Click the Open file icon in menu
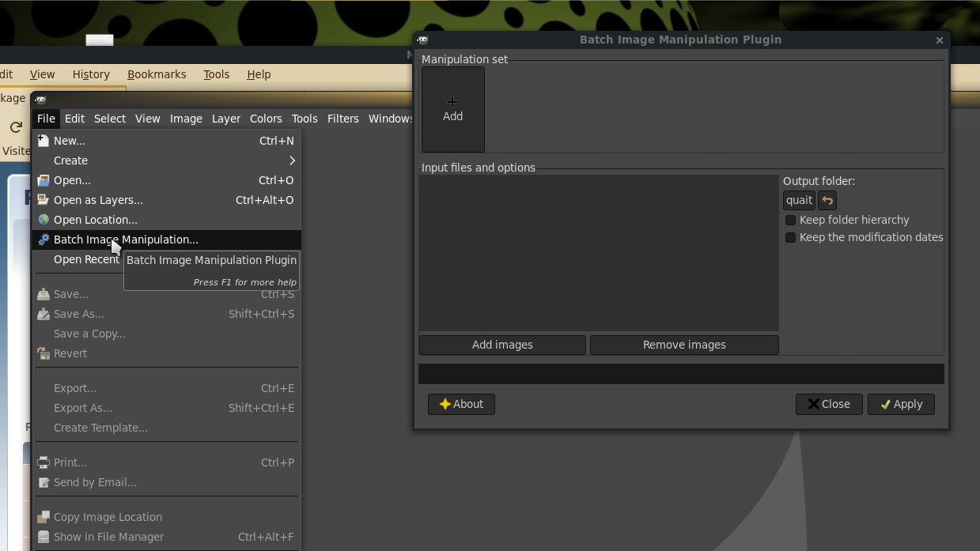This screenshot has height=551, width=980. click(44, 180)
